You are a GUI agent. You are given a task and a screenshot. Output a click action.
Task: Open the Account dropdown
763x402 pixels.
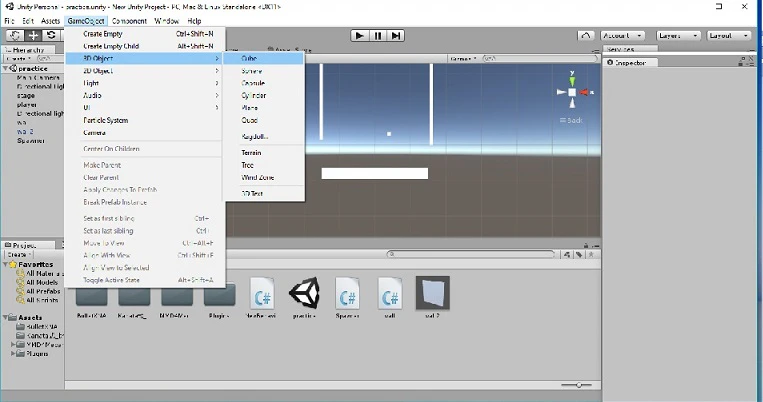(x=622, y=36)
